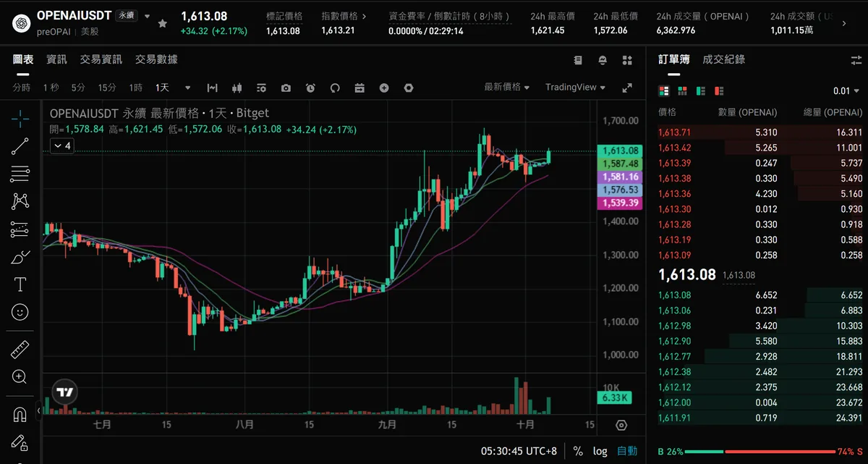
Task: Select the XABCD pattern tool
Action: (20, 201)
